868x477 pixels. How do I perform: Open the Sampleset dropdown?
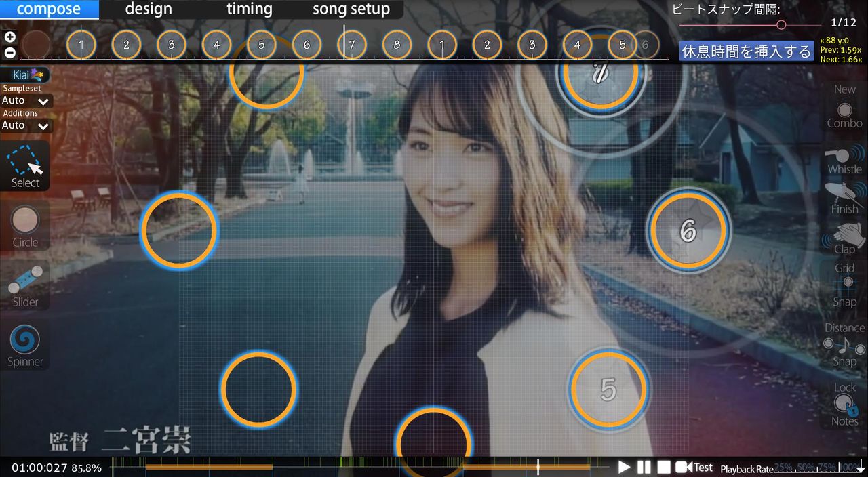26,101
